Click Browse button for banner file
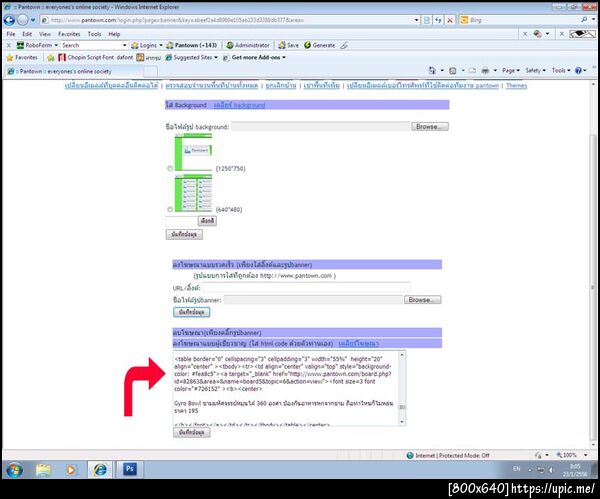 click(x=423, y=300)
